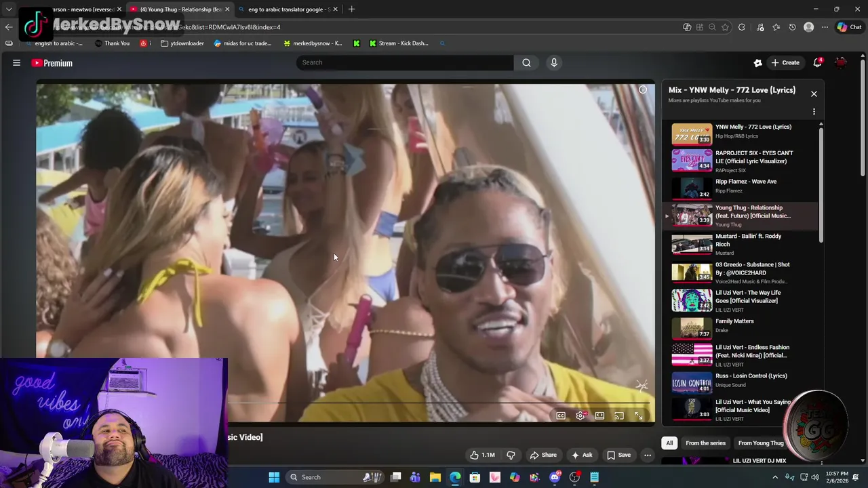This screenshot has height=488, width=868.
Task: Click the Ask button
Action: point(582,455)
